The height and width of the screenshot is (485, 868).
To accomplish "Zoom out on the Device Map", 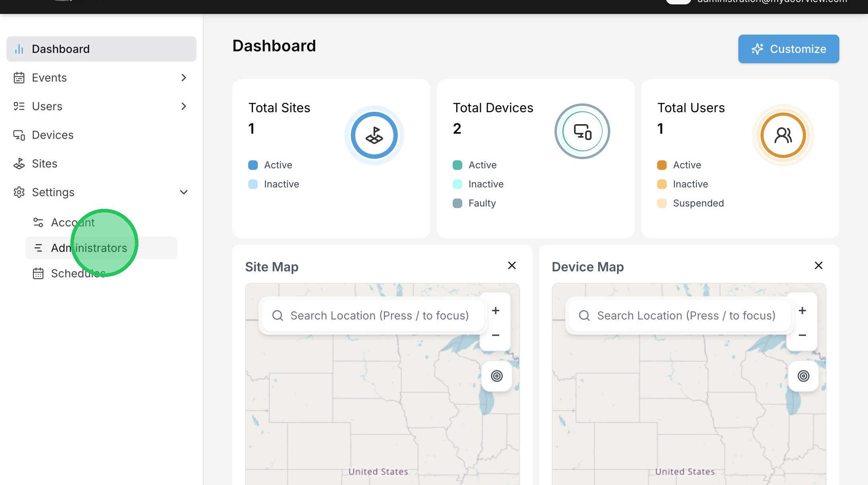I will [x=802, y=335].
